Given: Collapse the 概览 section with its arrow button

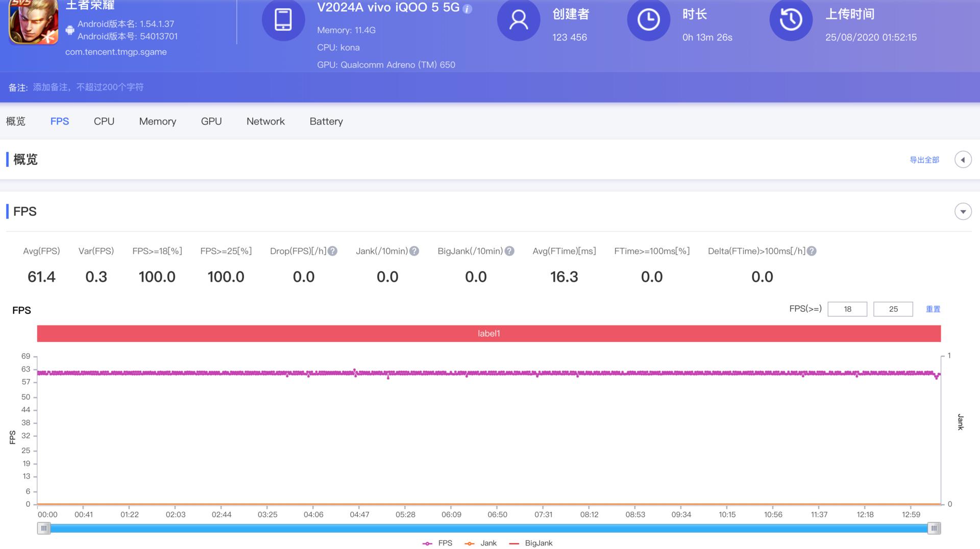Looking at the screenshot, I should pos(963,159).
